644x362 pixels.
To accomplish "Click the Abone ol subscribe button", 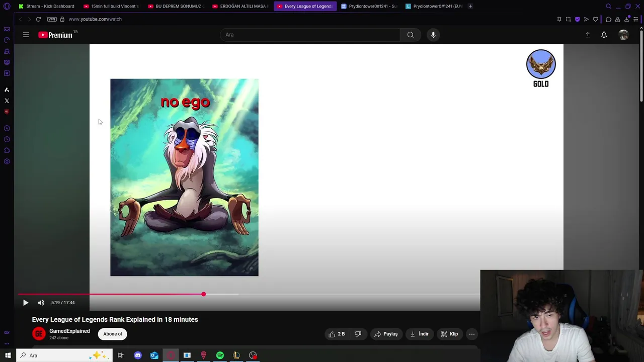I will (x=113, y=334).
